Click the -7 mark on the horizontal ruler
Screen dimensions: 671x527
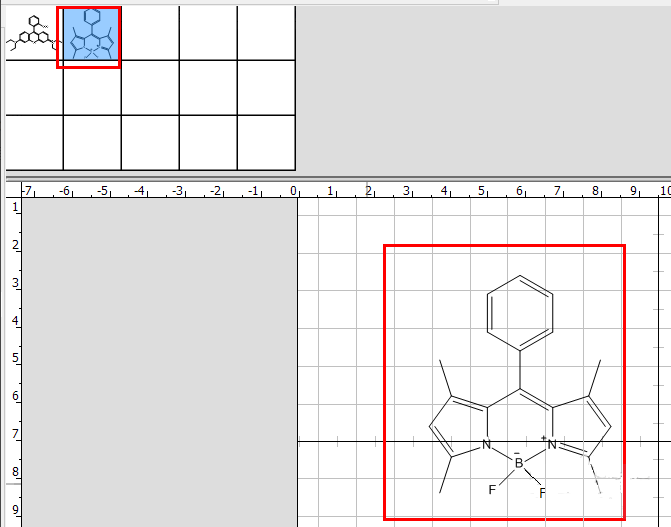(27, 191)
